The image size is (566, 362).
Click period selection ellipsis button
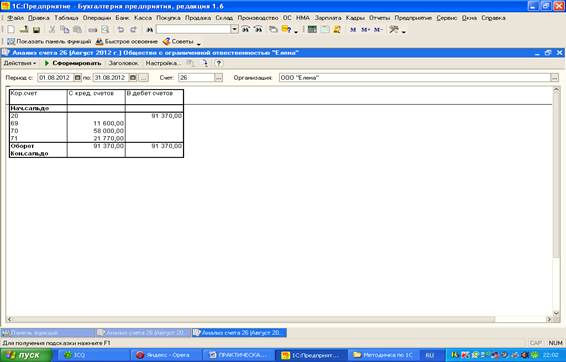pos(144,78)
